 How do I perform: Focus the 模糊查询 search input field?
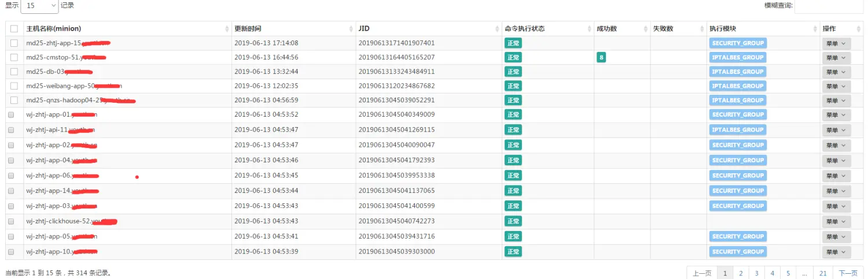(829, 6)
